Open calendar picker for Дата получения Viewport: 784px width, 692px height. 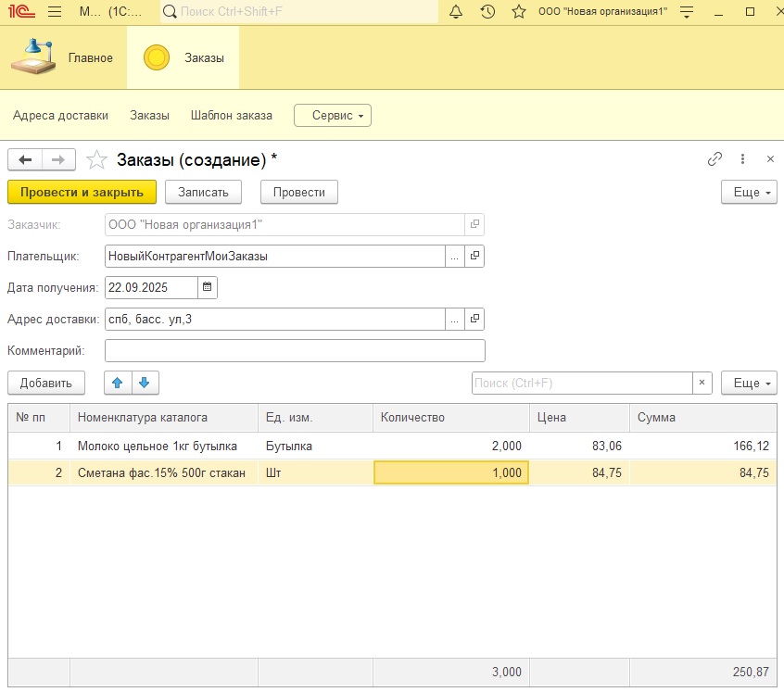[208, 287]
